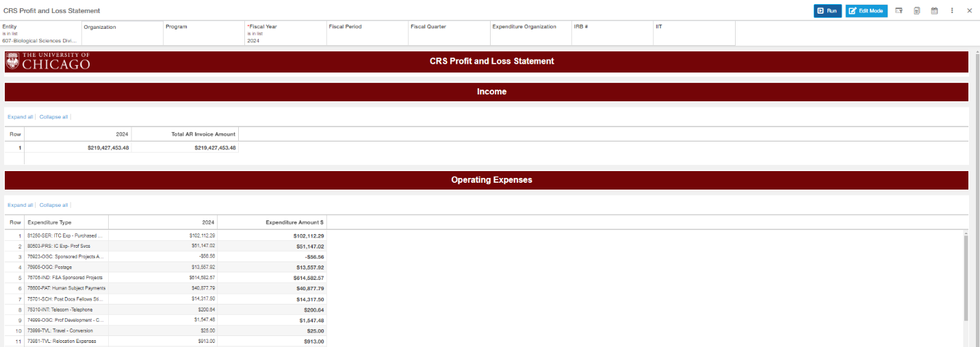Open the Entity filter field

point(40,34)
